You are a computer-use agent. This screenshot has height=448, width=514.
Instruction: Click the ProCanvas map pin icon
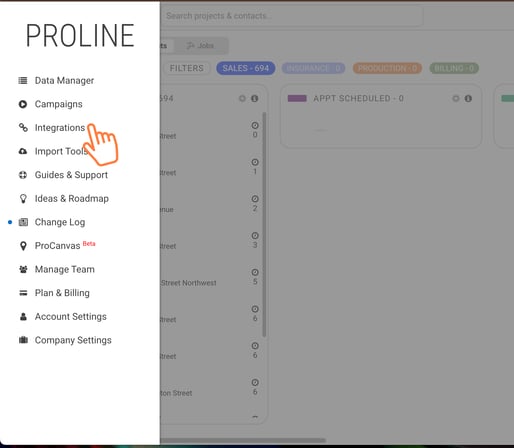pyautogui.click(x=23, y=246)
